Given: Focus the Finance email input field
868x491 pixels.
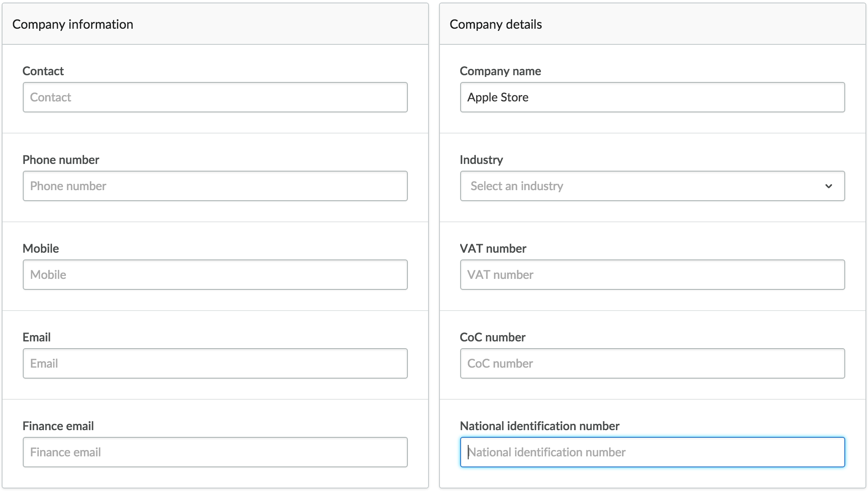Looking at the screenshot, I should click(x=215, y=452).
